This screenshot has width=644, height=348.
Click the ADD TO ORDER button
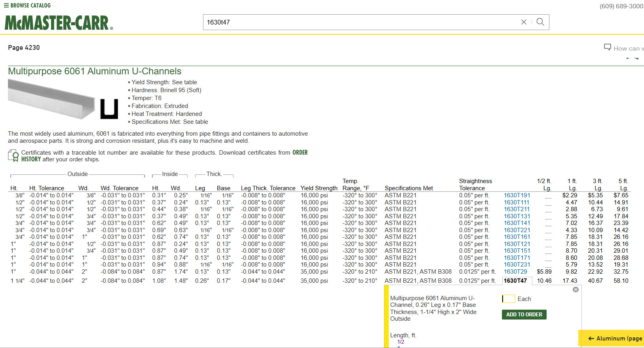click(524, 314)
